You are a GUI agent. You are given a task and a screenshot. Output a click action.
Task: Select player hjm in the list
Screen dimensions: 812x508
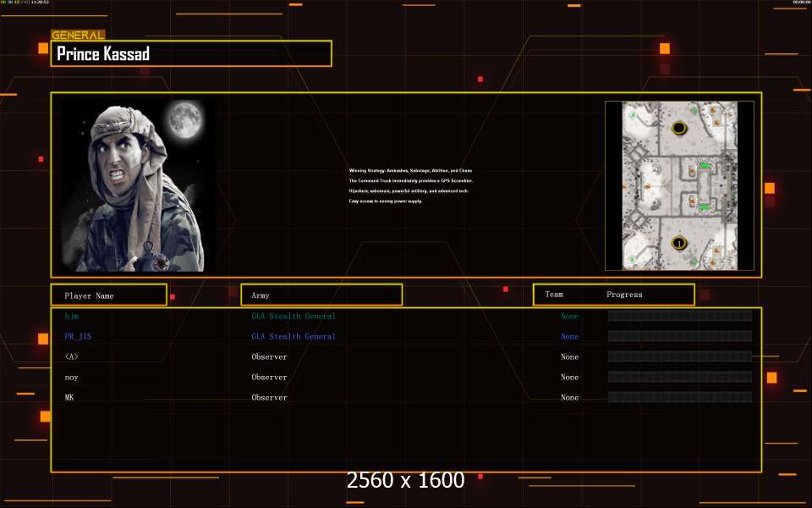point(71,316)
